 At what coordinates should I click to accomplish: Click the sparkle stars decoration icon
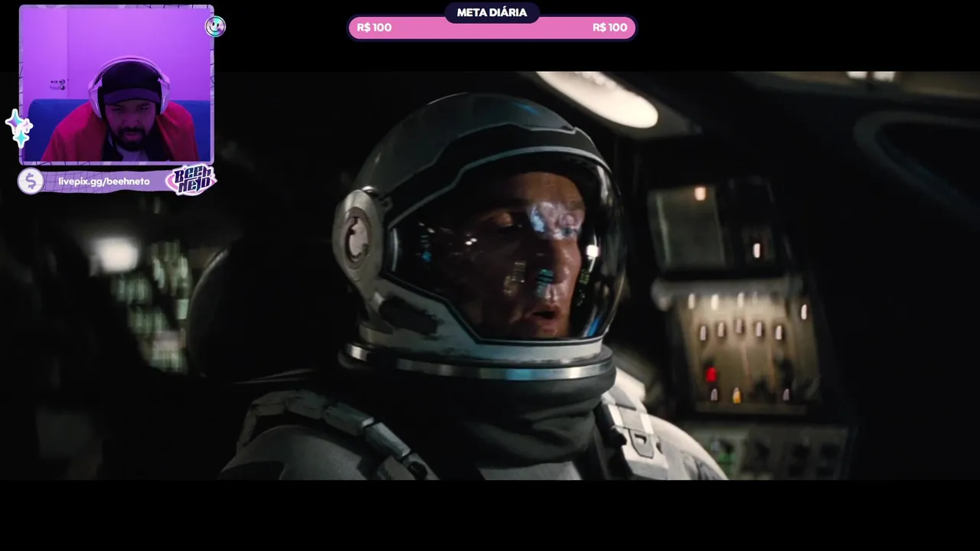(18, 129)
